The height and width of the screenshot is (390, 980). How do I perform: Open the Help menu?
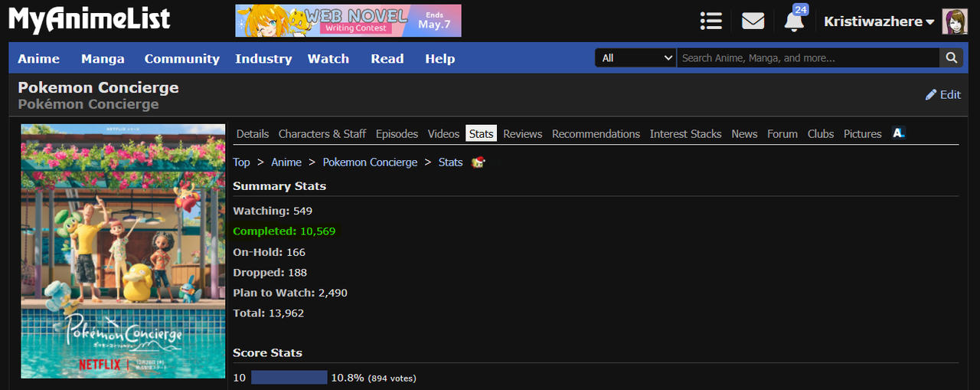[x=440, y=58]
